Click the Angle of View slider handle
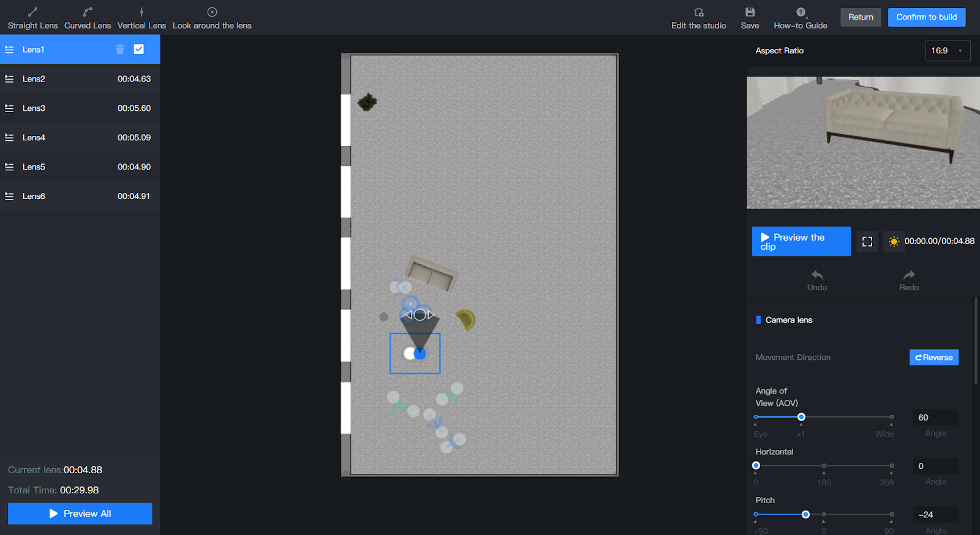Screen dimensions: 980x535 click(x=801, y=417)
